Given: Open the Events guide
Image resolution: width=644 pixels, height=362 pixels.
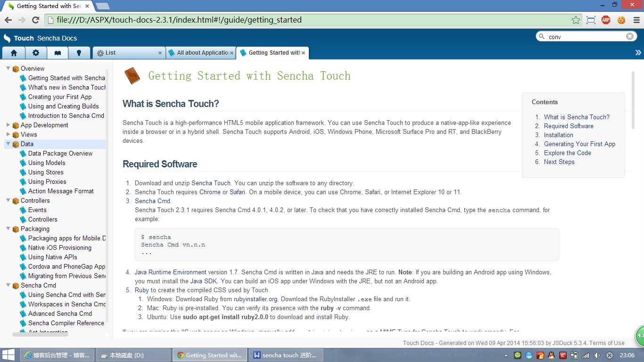Looking at the screenshot, I should [x=37, y=210].
